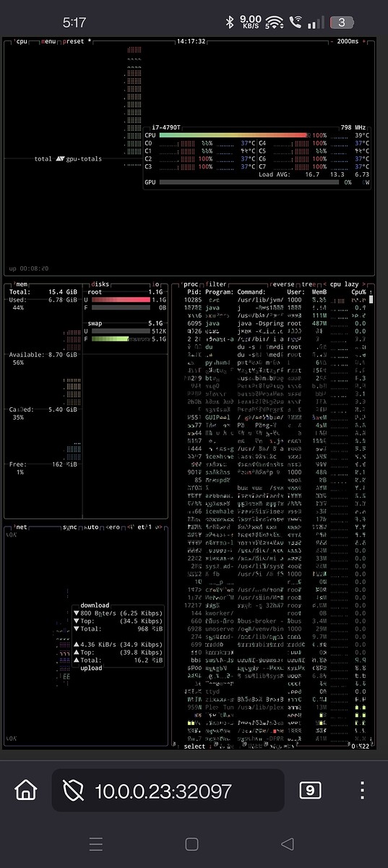Tap the Android recents navigation button
Screen dimensions: 388x868
pos(96,844)
